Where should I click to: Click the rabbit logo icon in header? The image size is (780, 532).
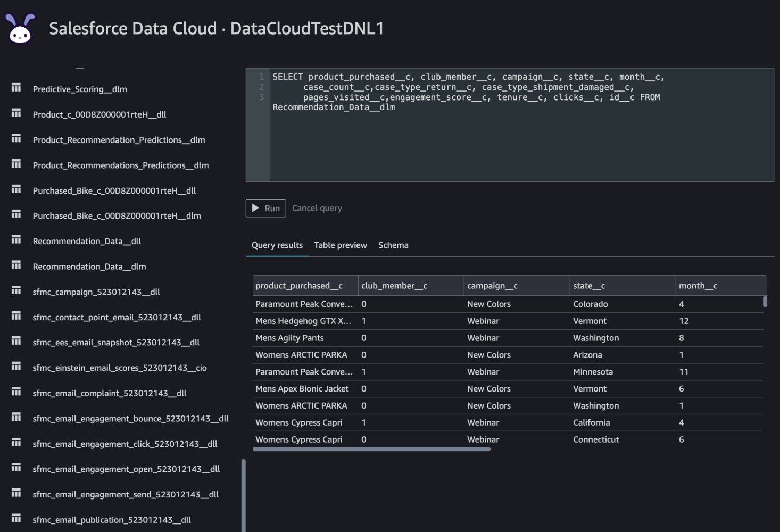20,28
